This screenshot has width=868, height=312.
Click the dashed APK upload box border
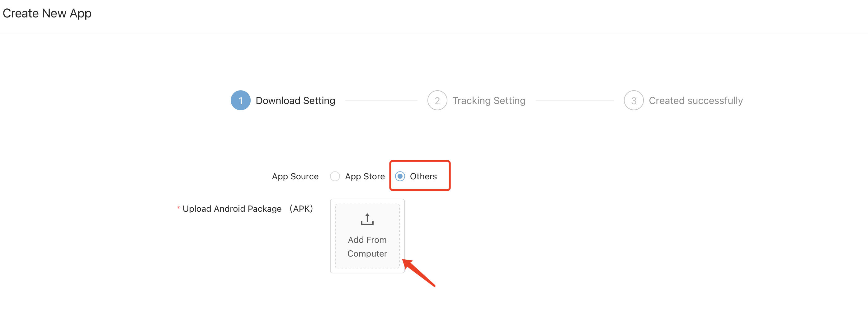point(336,236)
